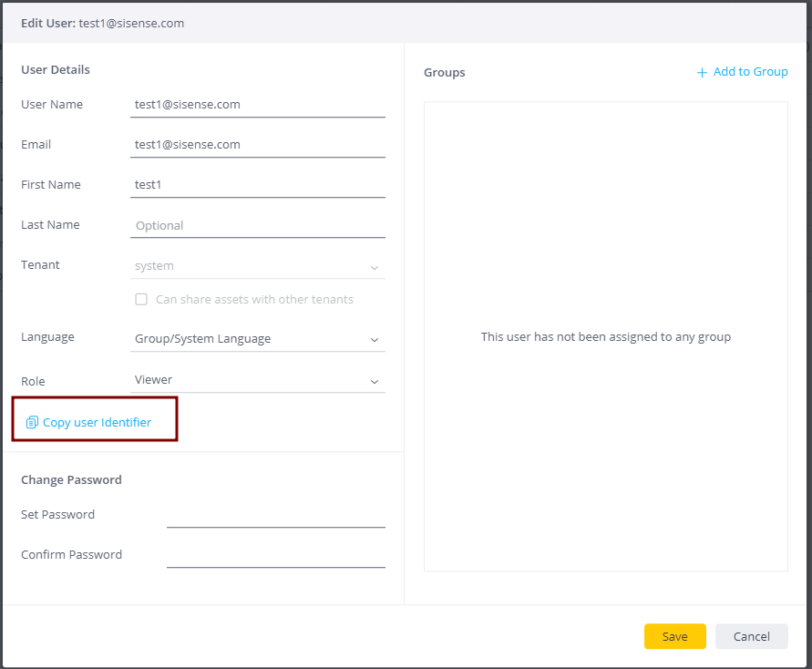This screenshot has height=669, width=812.
Task: Enable Can share assets with other tenants
Action: (141, 299)
